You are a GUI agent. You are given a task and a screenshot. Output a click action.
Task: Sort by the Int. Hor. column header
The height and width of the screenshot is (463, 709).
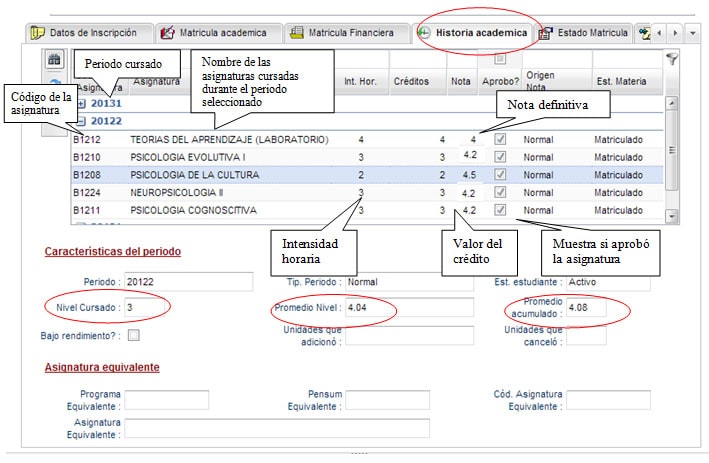(361, 81)
